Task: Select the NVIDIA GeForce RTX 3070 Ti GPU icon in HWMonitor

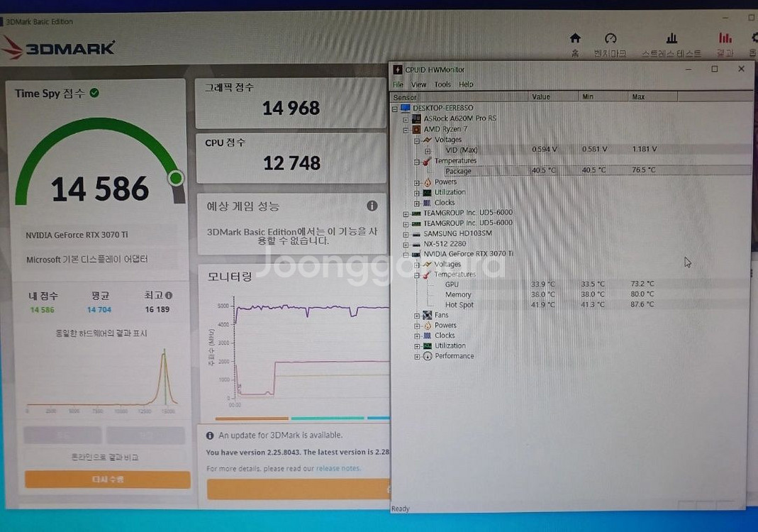Action: click(x=416, y=254)
